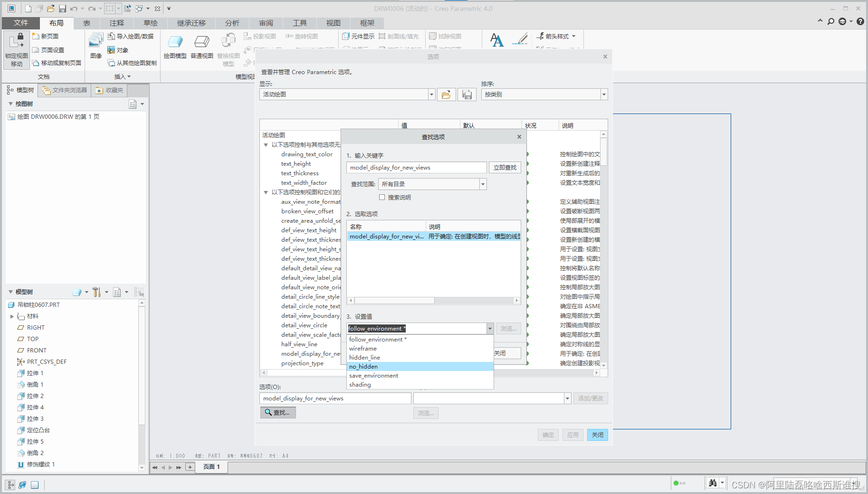Collapse the 模型树 section

[11, 292]
